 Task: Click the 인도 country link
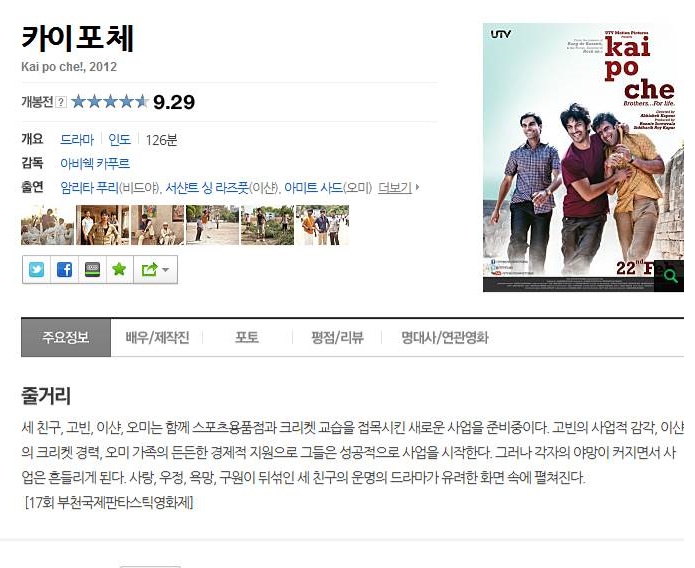tap(120, 140)
